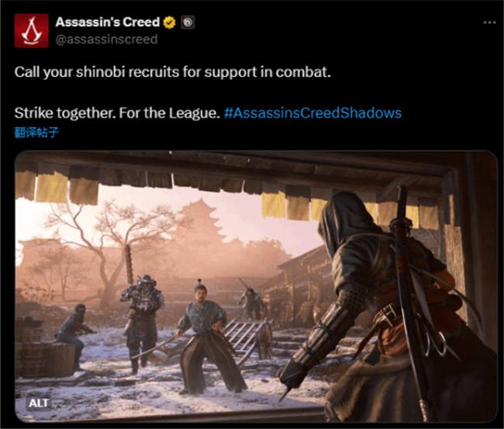Screen dimensions: 504x429
Task: Click the distant fighter on the steps
Action: 250,303
